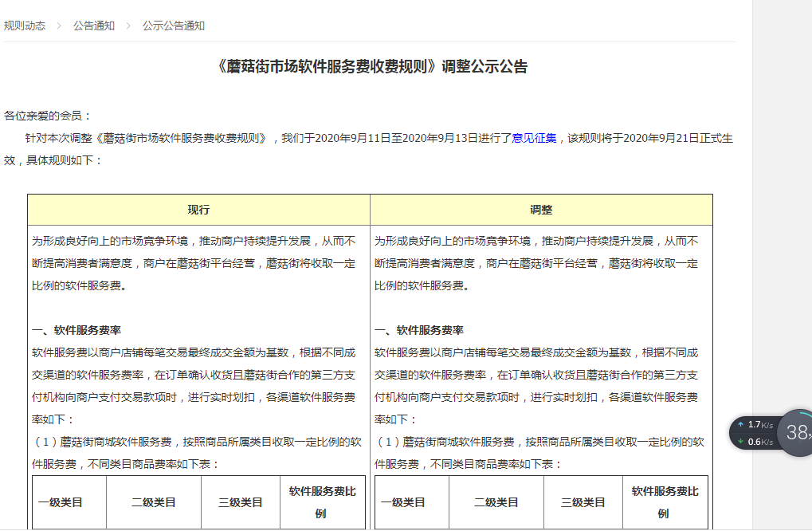Image resolution: width=812 pixels, height=531 pixels.
Task: Click the 调整 column header
Action: [541, 210]
